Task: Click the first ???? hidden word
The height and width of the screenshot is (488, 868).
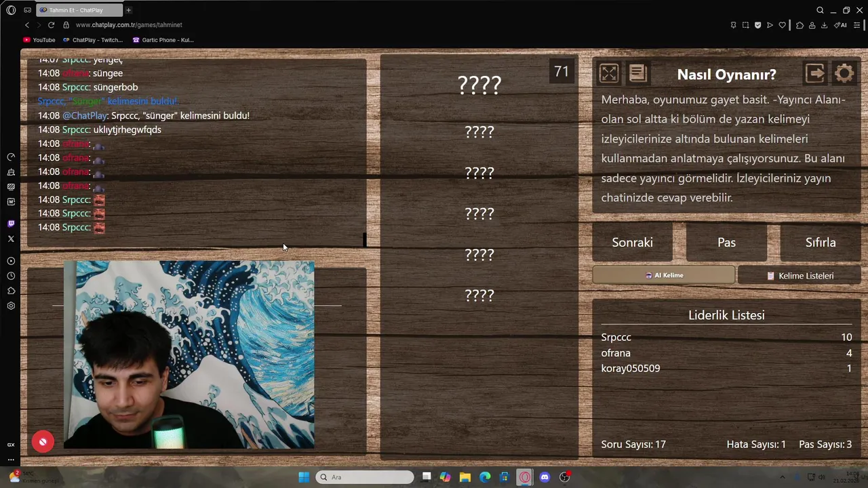Action: coord(479,85)
